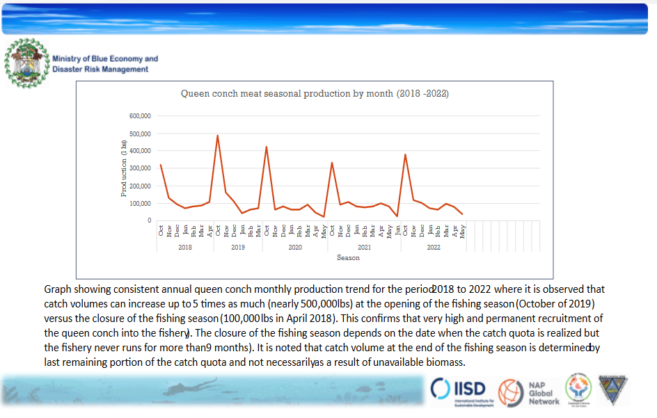This screenshot has height=418, width=657.
Task: Click the 600,000 y-axis label
Action: pyautogui.click(x=138, y=115)
